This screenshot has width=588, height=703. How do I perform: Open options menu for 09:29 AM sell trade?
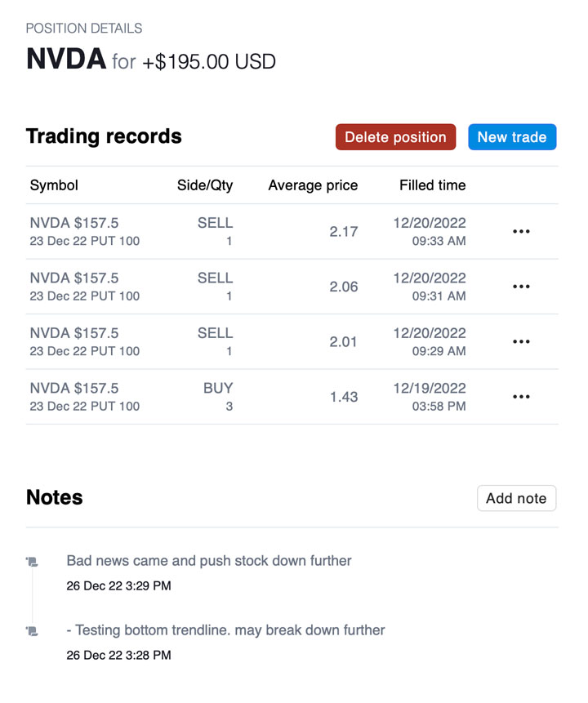[x=521, y=341]
